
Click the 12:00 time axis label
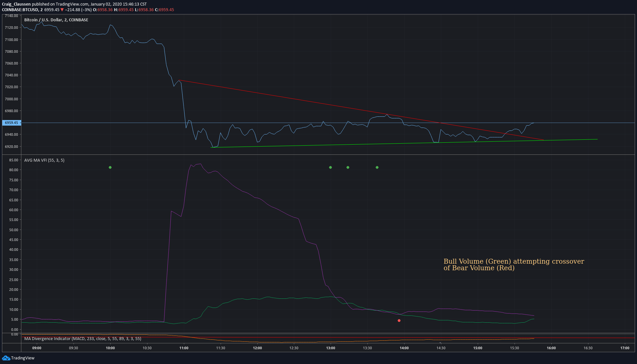257,348
